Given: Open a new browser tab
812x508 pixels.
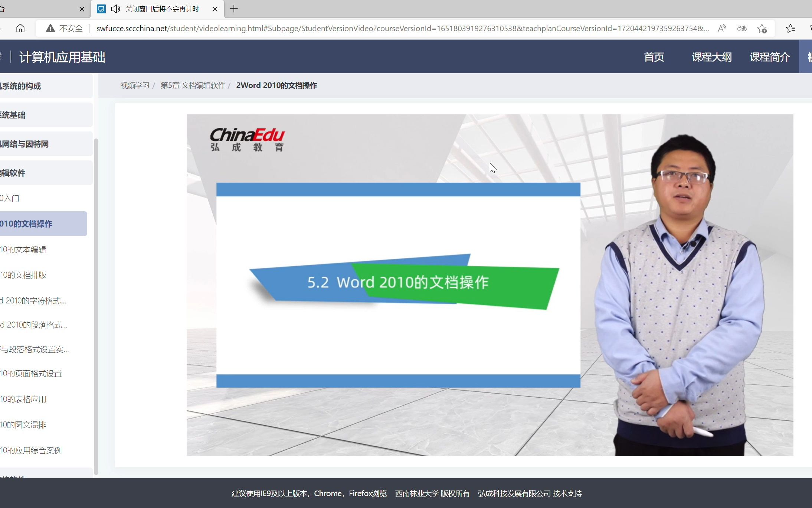Looking at the screenshot, I should 234,9.
